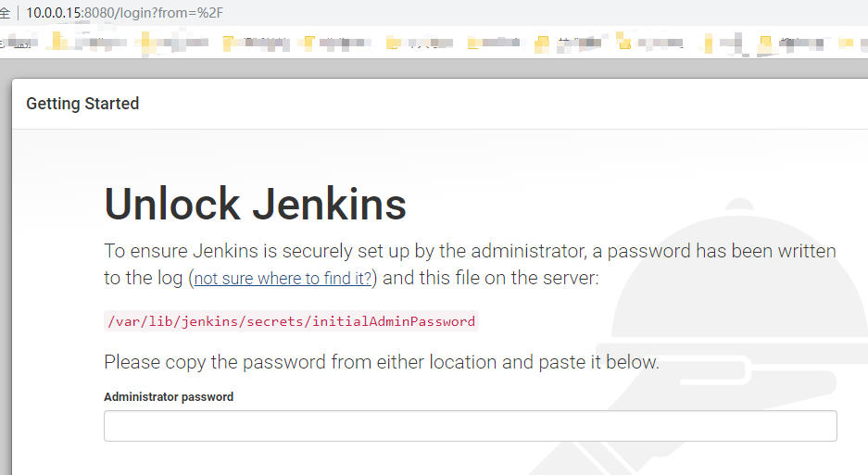Click the 'Please copy the password' instruction text
This screenshot has height=475, width=868.
[382, 362]
